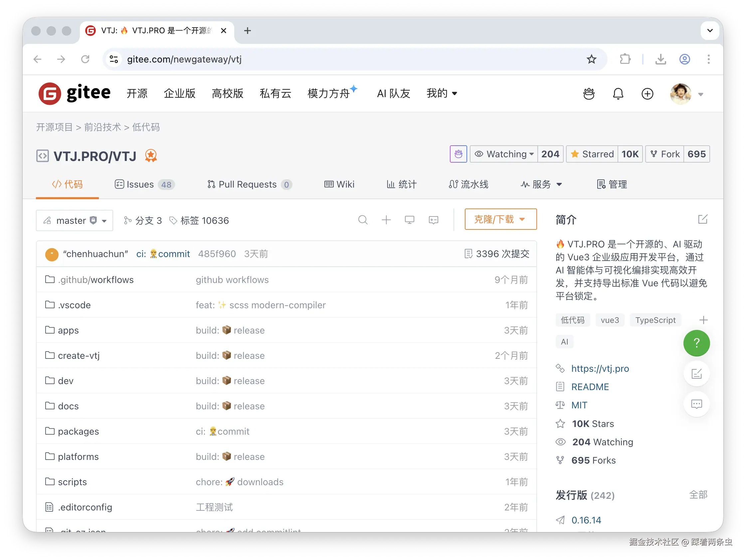
Task: Click the Web IDE monitor icon
Action: click(409, 220)
